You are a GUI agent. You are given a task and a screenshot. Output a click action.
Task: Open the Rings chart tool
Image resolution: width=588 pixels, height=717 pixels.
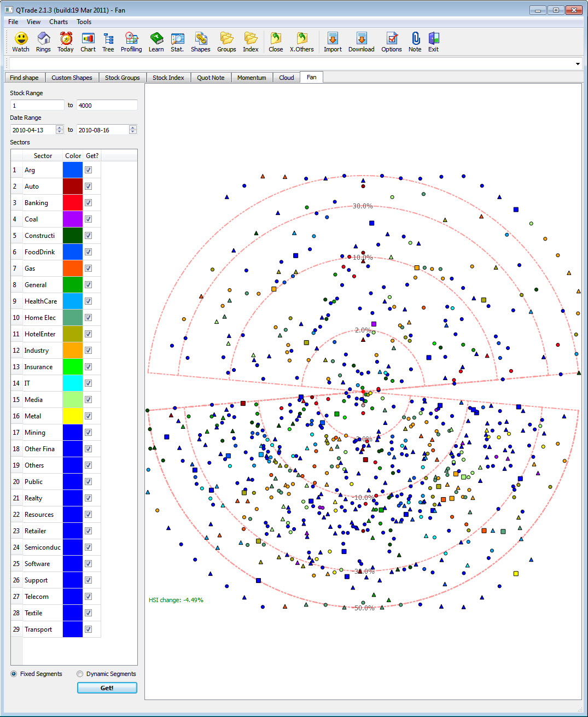(43, 42)
